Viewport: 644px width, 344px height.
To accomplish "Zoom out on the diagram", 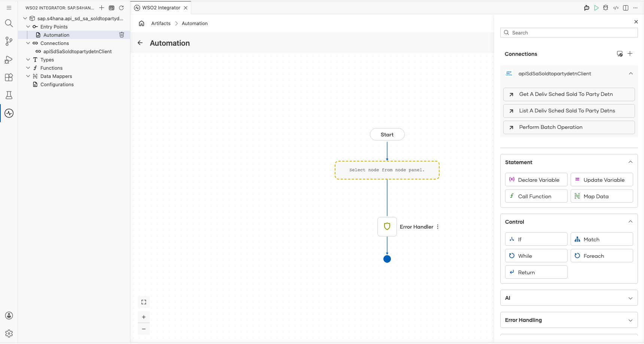I will coord(144,329).
